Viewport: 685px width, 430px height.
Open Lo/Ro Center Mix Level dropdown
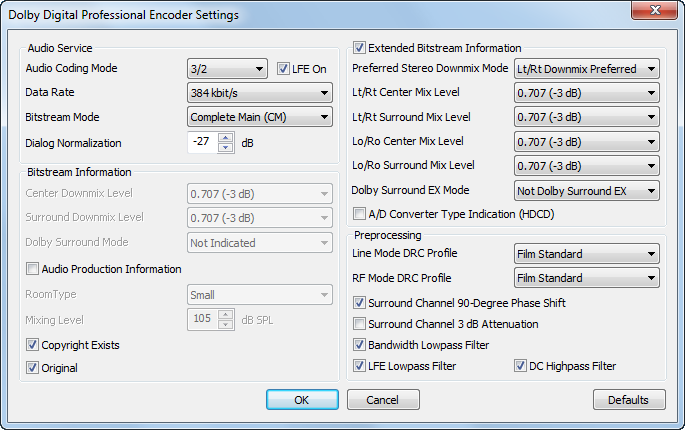[x=587, y=142]
